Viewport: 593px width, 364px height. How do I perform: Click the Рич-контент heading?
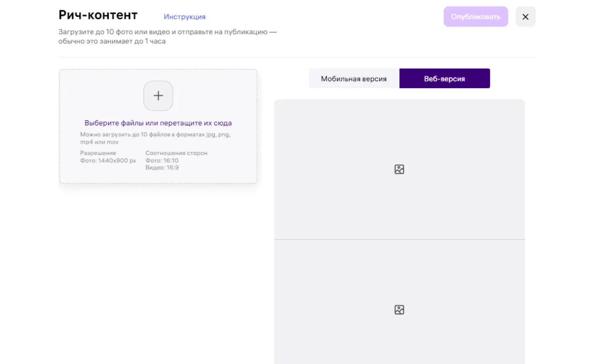pyautogui.click(x=98, y=15)
